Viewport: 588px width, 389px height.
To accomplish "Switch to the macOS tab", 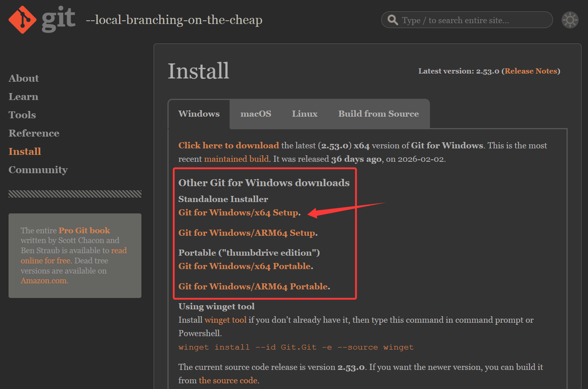I will pyautogui.click(x=256, y=114).
